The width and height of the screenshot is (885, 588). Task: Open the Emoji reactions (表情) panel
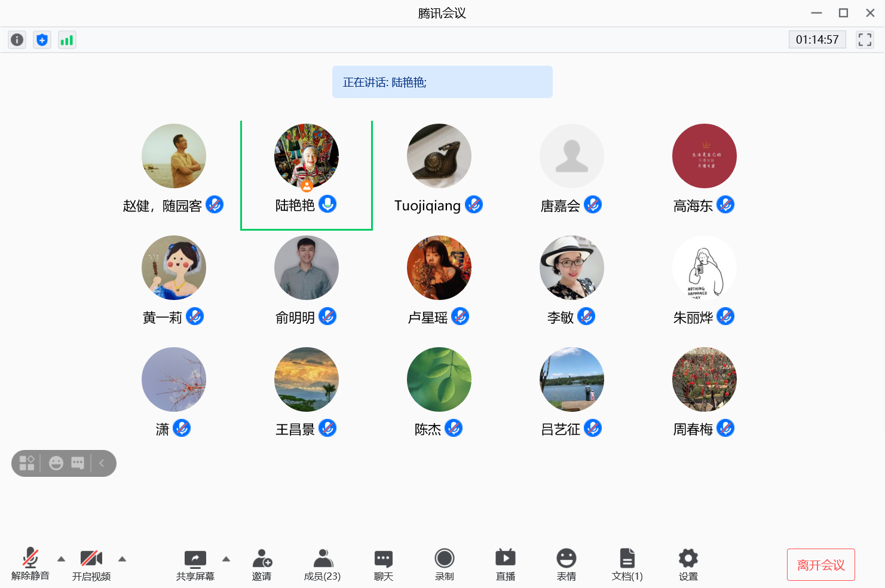(x=566, y=564)
